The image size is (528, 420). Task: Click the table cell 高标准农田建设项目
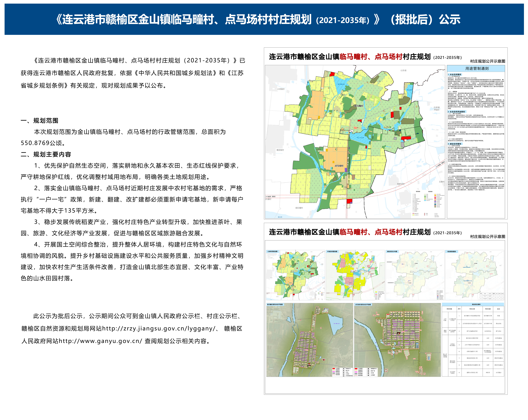pos(472,338)
